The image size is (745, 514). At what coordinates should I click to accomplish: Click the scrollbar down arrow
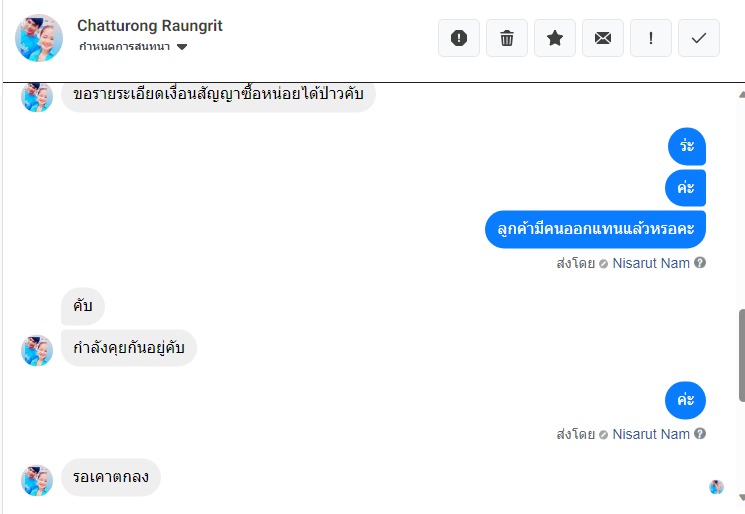pos(740,497)
